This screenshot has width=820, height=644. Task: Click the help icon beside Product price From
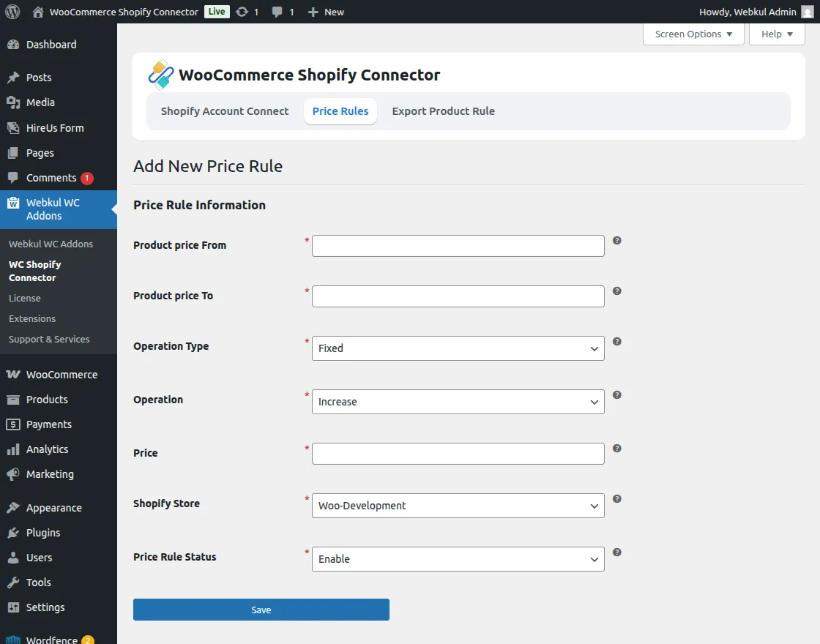616,240
